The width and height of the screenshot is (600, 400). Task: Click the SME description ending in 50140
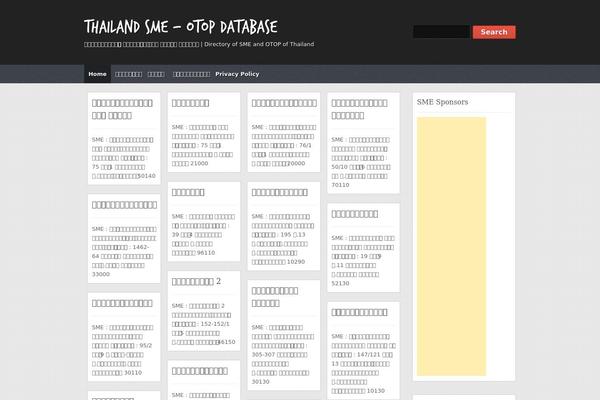tap(124, 158)
